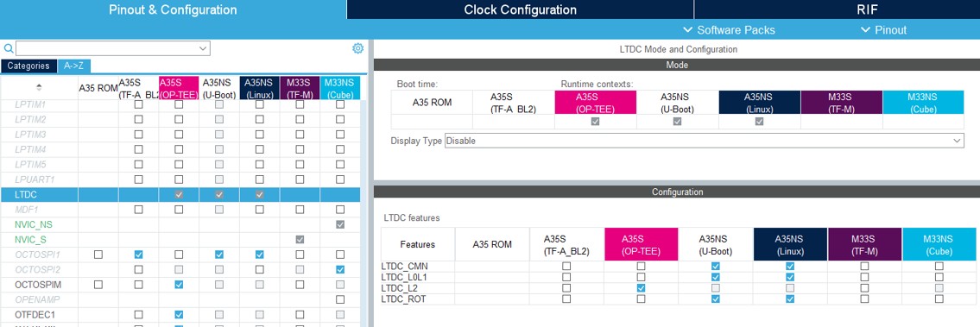
Task: Click the search magnifier icon
Action: coord(8,48)
